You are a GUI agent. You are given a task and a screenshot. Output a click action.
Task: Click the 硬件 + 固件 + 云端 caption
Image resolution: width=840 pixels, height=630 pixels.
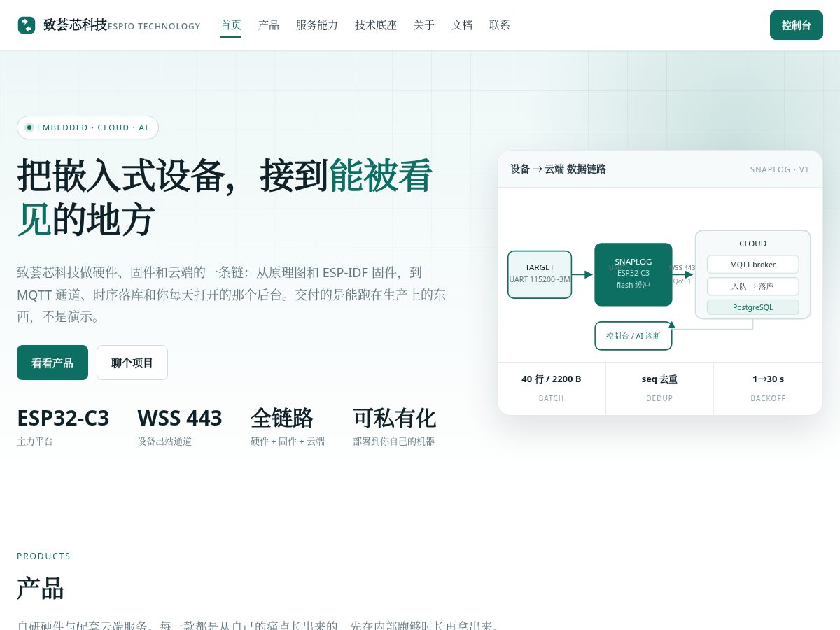[288, 442]
